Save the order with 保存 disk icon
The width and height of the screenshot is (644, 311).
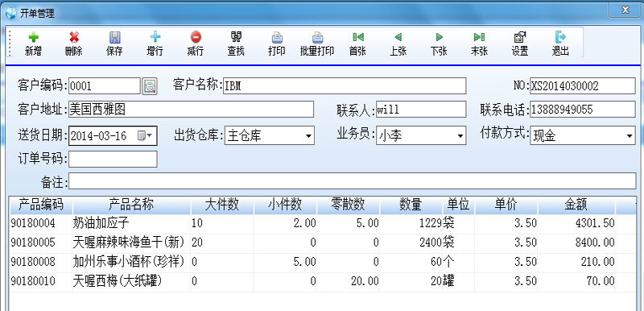click(114, 37)
